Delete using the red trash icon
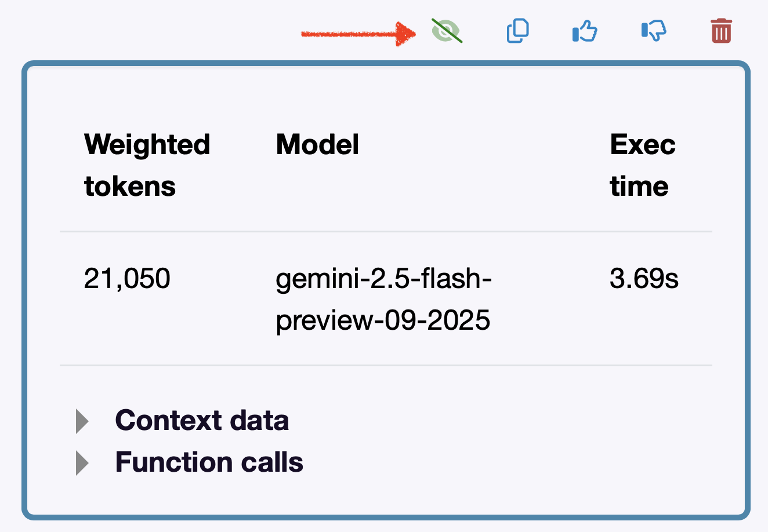Image resolution: width=768 pixels, height=532 pixels. coord(721,31)
